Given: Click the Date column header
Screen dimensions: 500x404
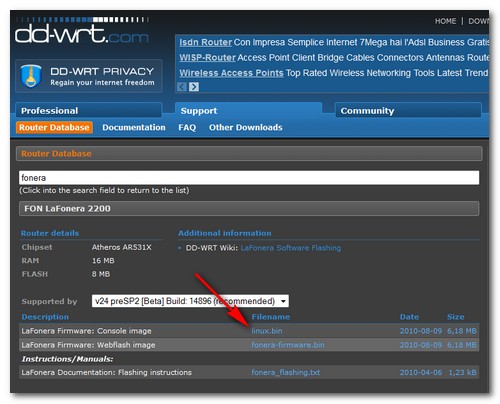Looking at the screenshot, I should (x=409, y=317).
